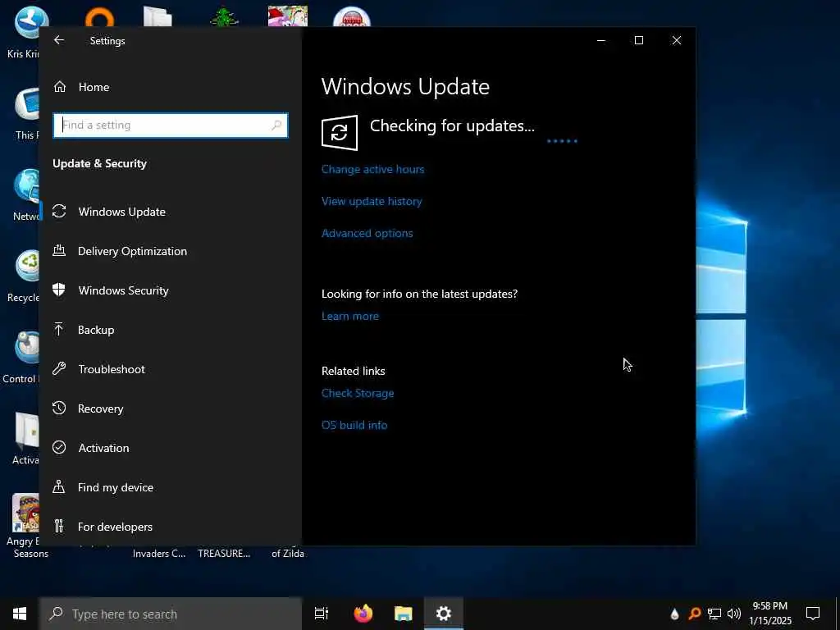Click the Windows Security shield icon
This screenshot has width=840, height=630.
(x=59, y=290)
